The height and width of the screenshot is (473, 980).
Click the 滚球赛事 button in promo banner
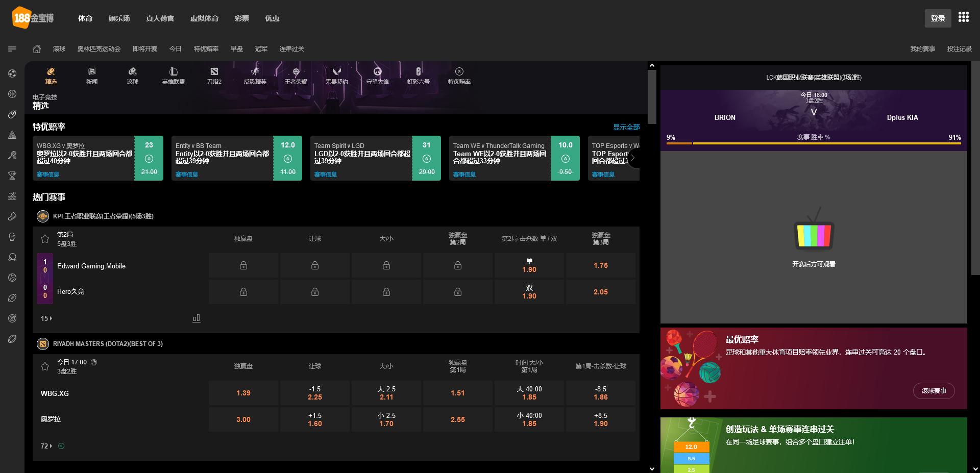pos(934,391)
